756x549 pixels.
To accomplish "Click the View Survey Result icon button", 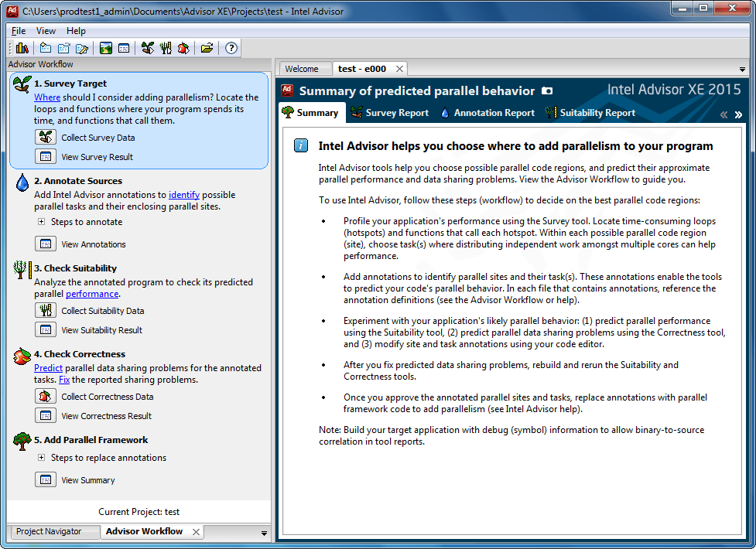I will pos(46,157).
